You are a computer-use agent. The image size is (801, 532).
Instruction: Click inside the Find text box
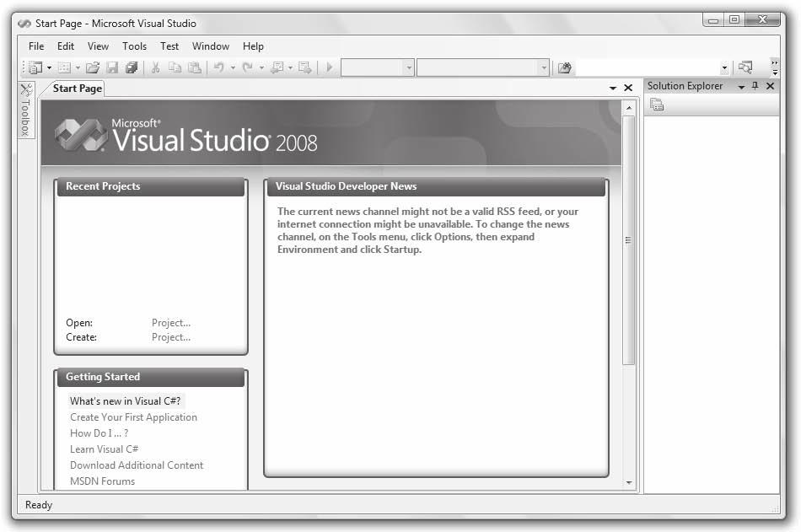click(x=648, y=67)
